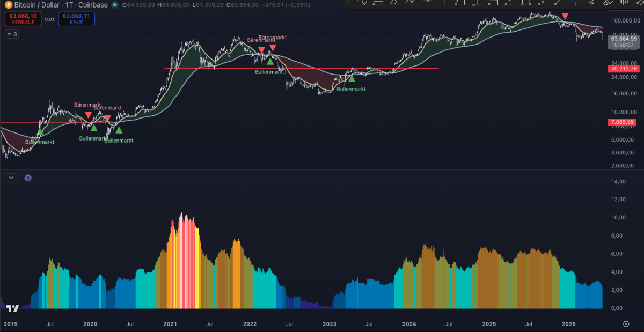Click the red 7.865,99 price label

tap(623, 122)
